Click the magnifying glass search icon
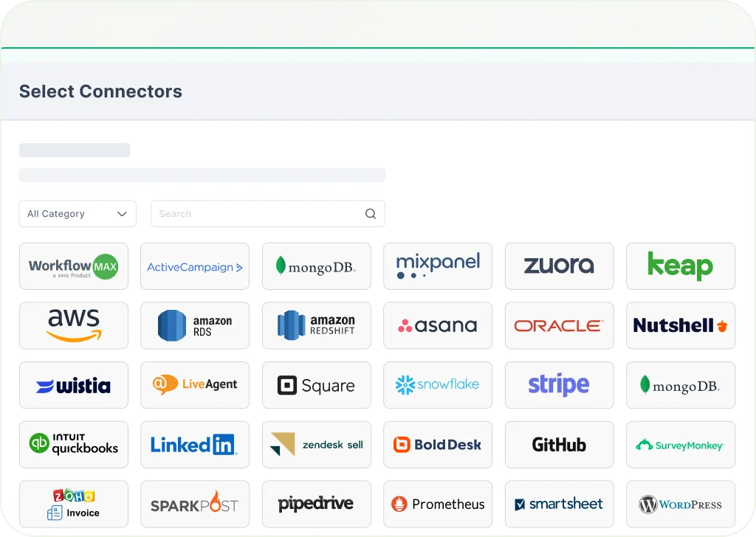The height and width of the screenshot is (537, 756). pyautogui.click(x=371, y=214)
